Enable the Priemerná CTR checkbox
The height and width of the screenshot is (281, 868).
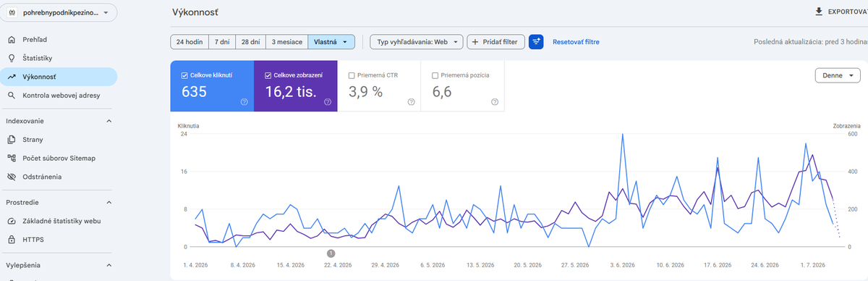(352, 75)
